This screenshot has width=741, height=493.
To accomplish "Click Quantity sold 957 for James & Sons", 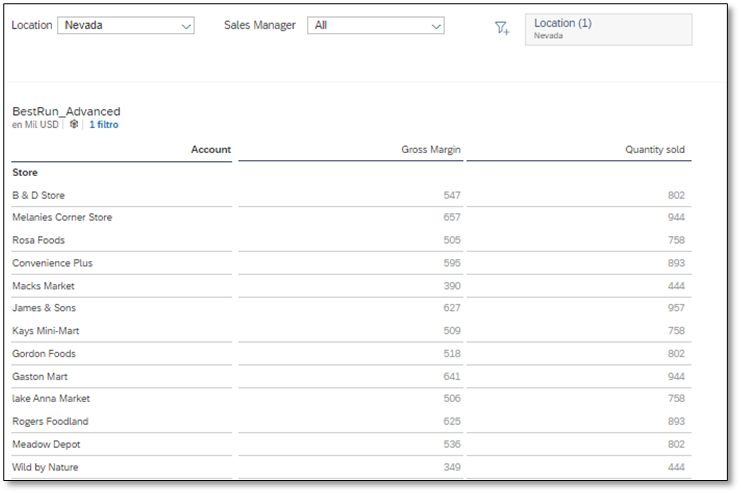I will coord(676,308).
